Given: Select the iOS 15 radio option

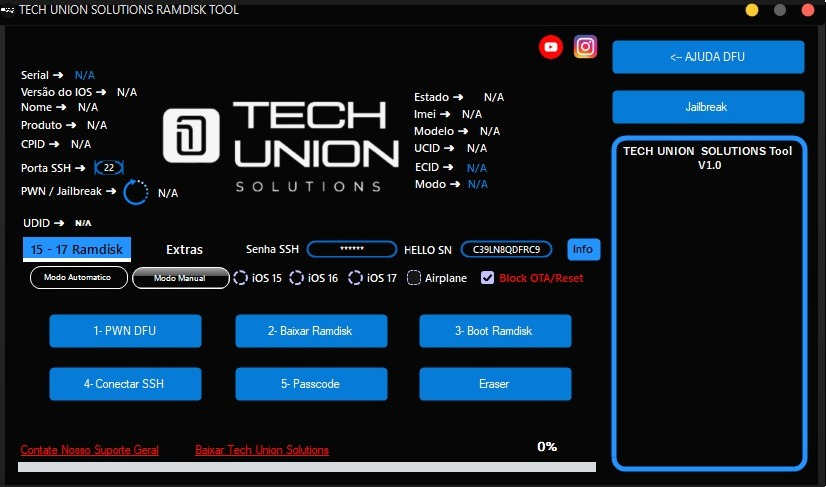Looking at the screenshot, I should (240, 278).
